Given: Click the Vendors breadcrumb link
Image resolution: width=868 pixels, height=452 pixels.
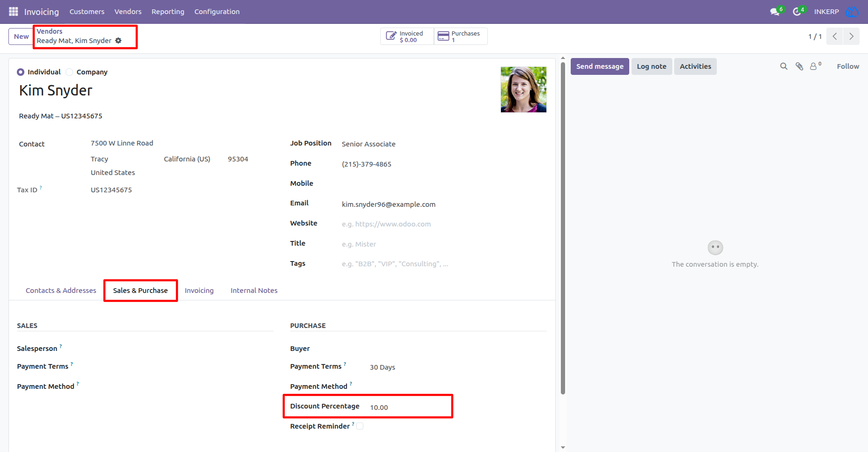Looking at the screenshot, I should point(50,31).
